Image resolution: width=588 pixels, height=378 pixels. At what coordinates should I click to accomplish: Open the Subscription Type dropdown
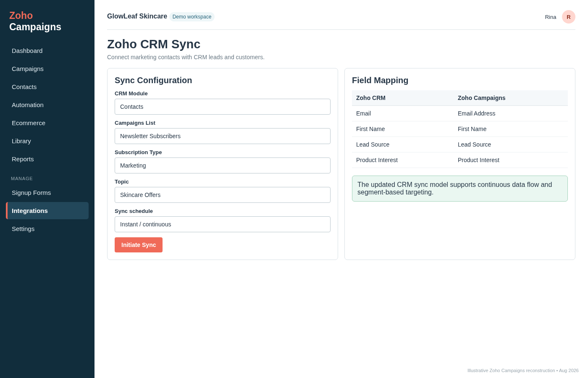coord(223,165)
